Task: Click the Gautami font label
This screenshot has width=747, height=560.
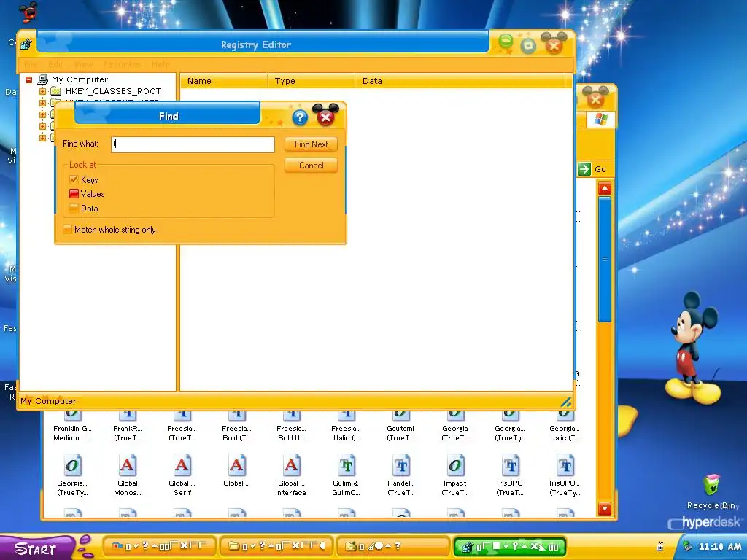Action: click(x=400, y=433)
